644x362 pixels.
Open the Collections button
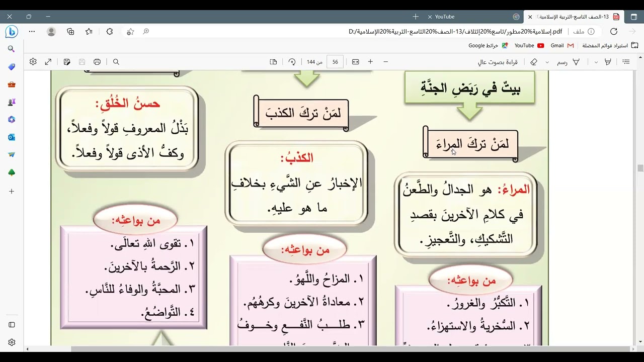pos(70,32)
